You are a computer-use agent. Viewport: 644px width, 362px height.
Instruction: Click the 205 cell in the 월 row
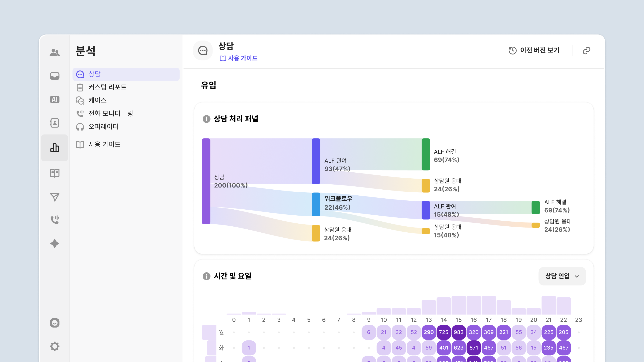[564, 332]
